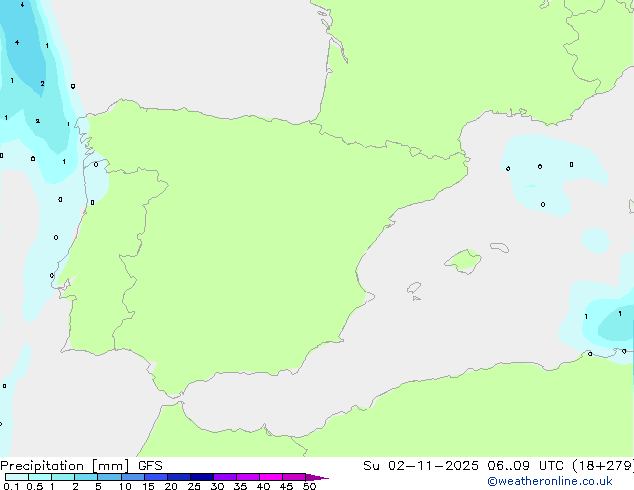Click the 30–35 mm purple legend swatch
This screenshot has height=490, width=634.
click(x=225, y=477)
